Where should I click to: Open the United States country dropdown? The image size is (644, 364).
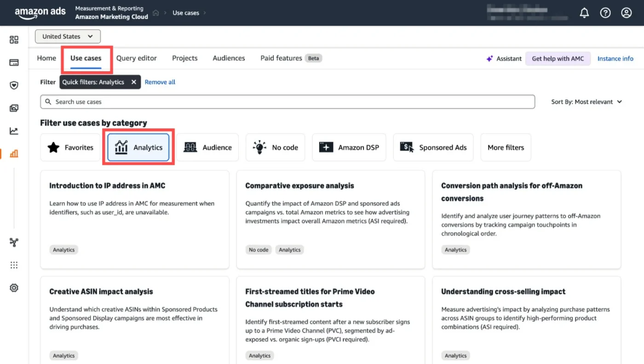(x=68, y=36)
